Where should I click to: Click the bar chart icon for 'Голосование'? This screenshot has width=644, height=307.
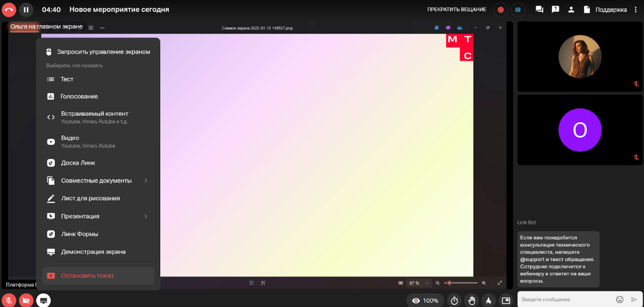(51, 97)
